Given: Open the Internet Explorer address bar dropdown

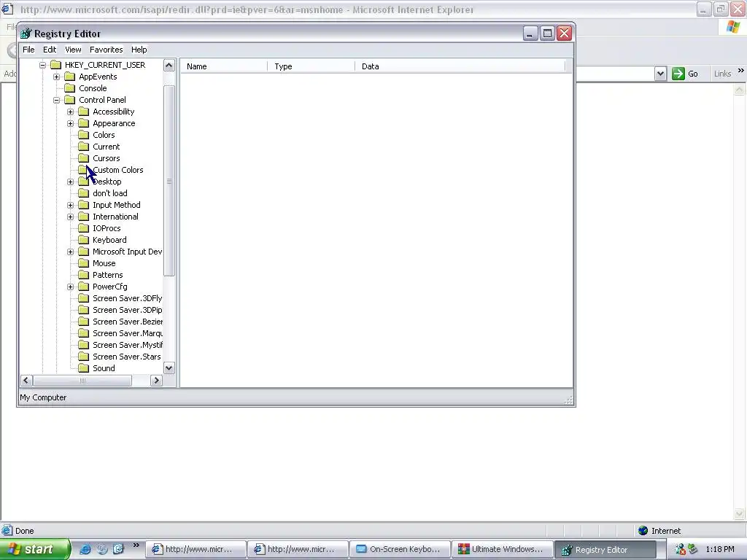Looking at the screenshot, I should (660, 74).
